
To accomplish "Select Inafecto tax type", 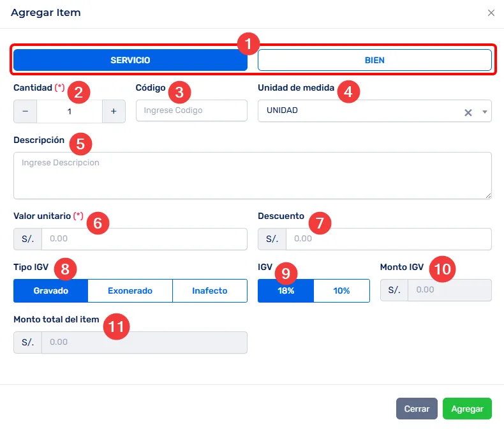I will 210,290.
